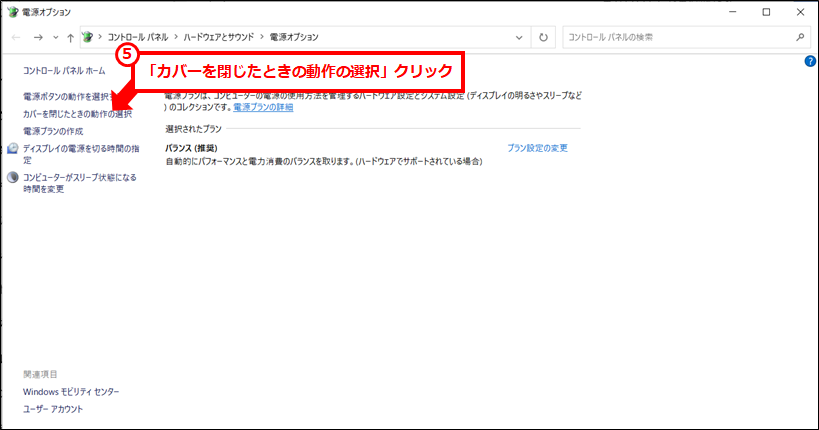Open Windows モビリティ センター
Screen dimensions: 819x430
click(x=71, y=392)
